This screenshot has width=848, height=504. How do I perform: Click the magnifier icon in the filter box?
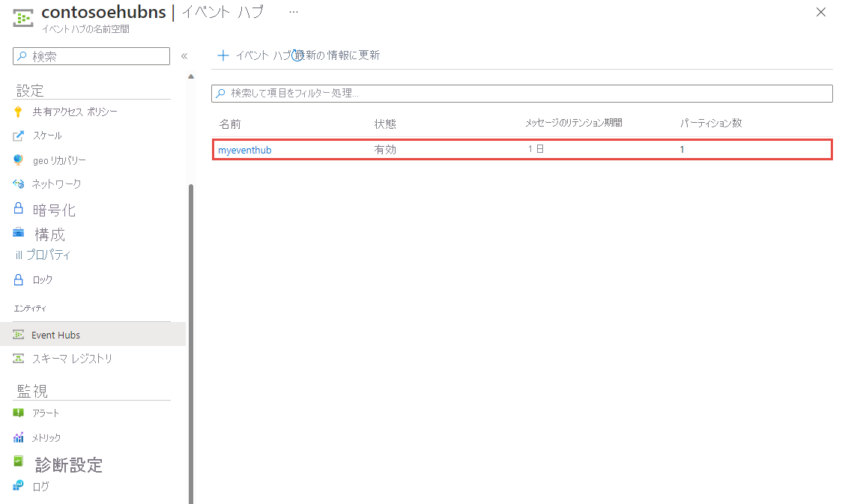point(221,93)
